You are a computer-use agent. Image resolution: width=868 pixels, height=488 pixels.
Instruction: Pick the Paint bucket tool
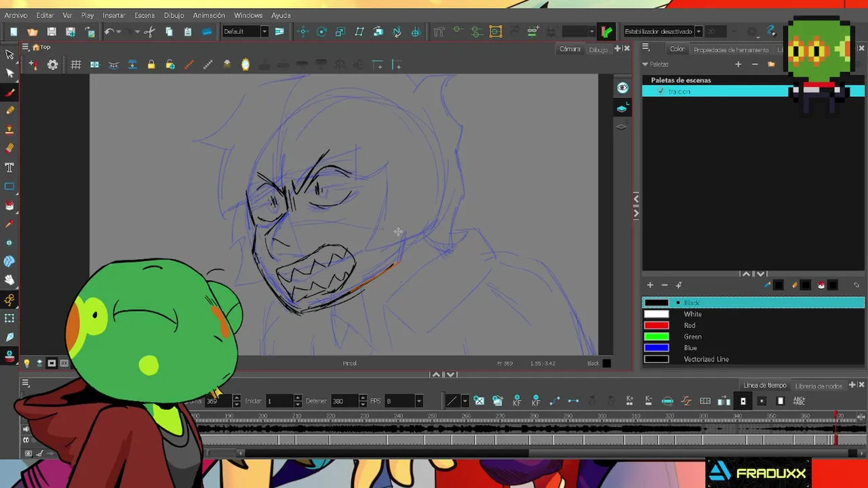[x=9, y=205]
